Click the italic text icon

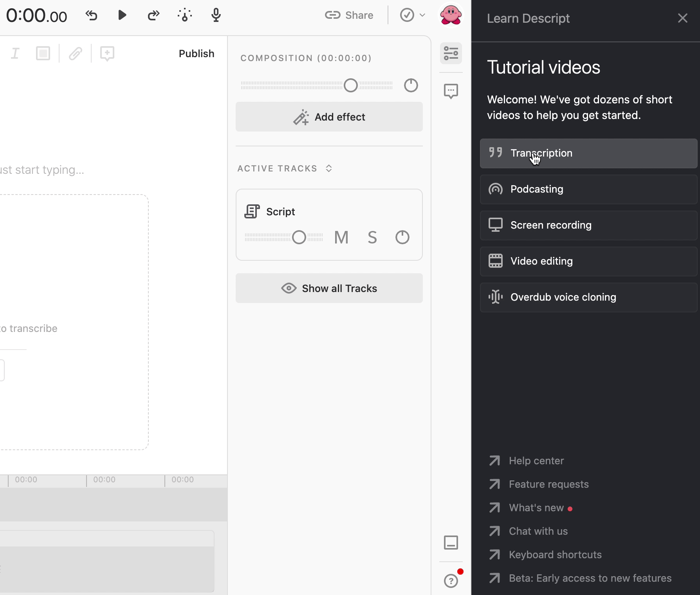click(x=15, y=53)
